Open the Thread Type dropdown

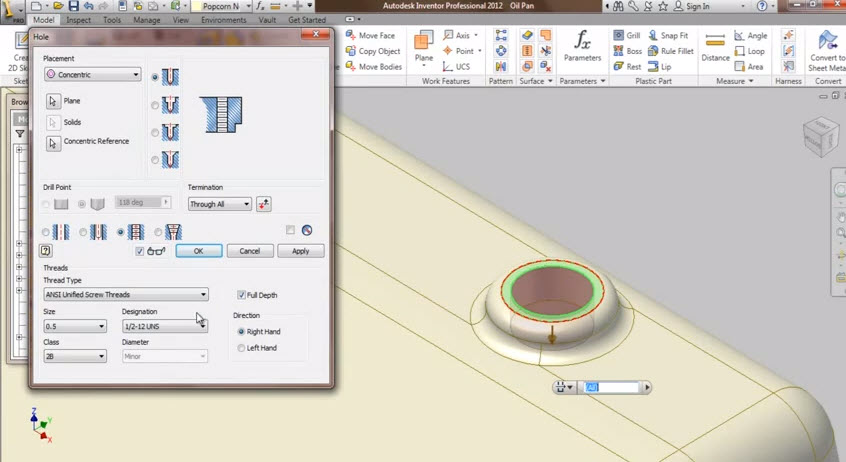coord(126,295)
